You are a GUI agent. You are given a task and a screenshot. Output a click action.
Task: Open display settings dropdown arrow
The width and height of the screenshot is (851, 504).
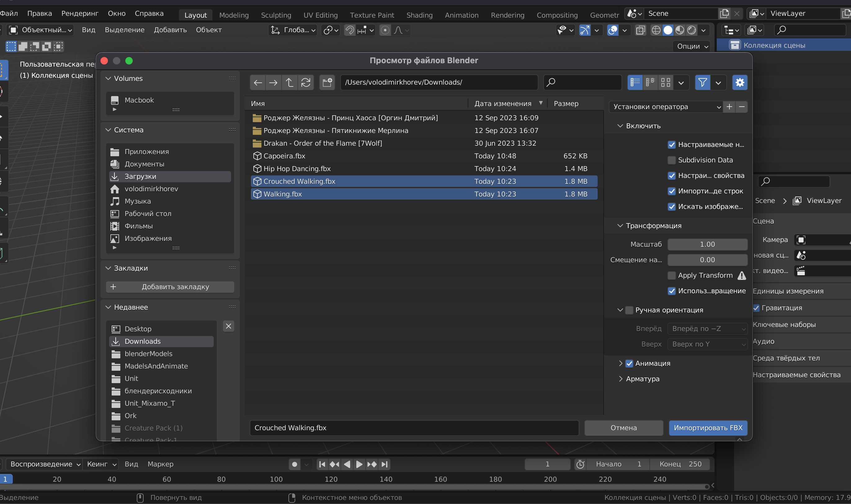[681, 82]
